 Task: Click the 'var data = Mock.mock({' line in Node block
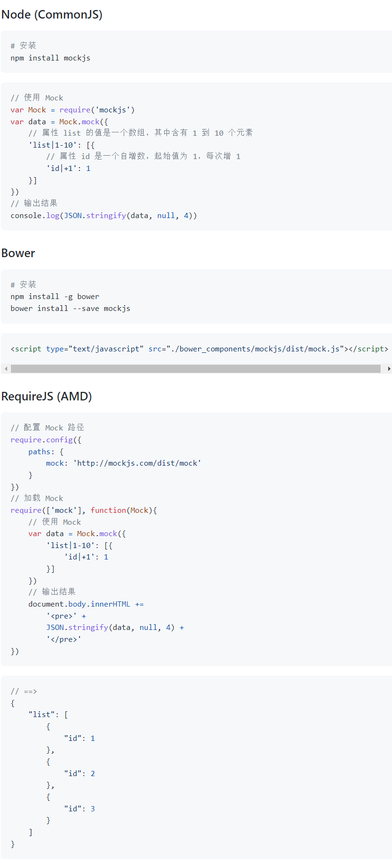pyautogui.click(x=59, y=122)
